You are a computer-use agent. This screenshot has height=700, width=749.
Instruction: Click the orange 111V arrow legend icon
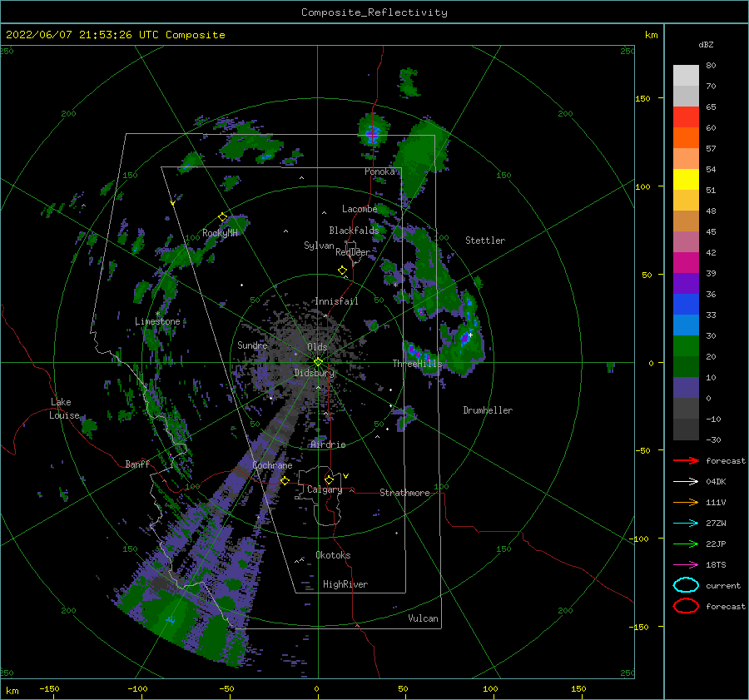pos(686,502)
